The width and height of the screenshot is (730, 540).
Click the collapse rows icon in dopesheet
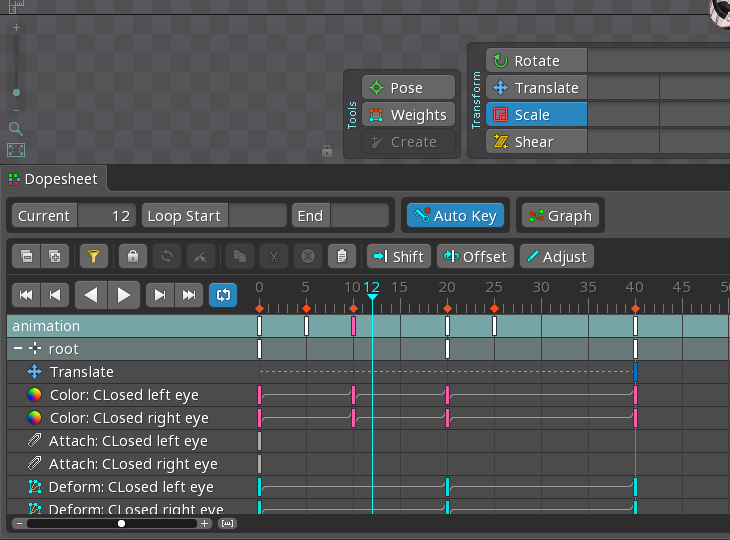point(27,256)
